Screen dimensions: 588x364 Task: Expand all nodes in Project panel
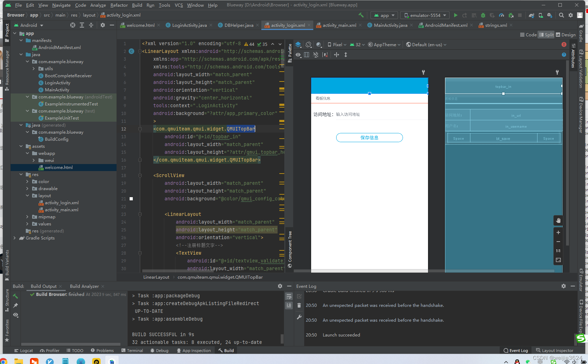coord(82,25)
